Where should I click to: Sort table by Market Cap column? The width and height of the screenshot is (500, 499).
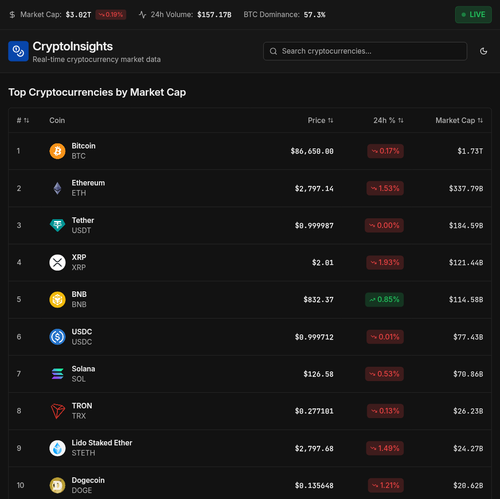459,120
